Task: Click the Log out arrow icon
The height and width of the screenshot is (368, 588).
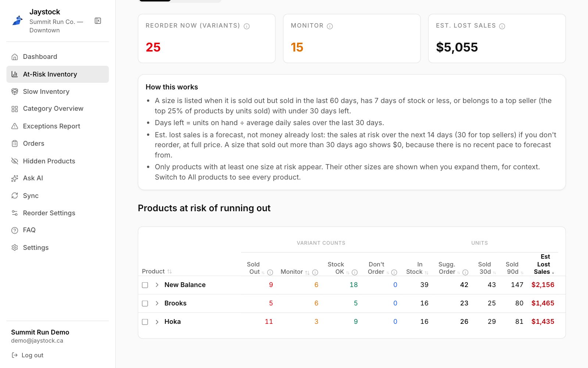Action: click(15, 355)
